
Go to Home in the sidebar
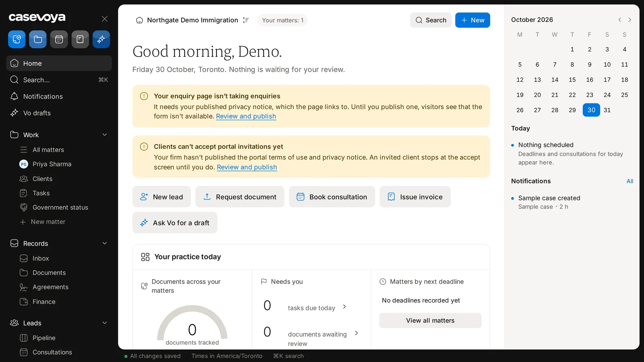click(x=59, y=64)
